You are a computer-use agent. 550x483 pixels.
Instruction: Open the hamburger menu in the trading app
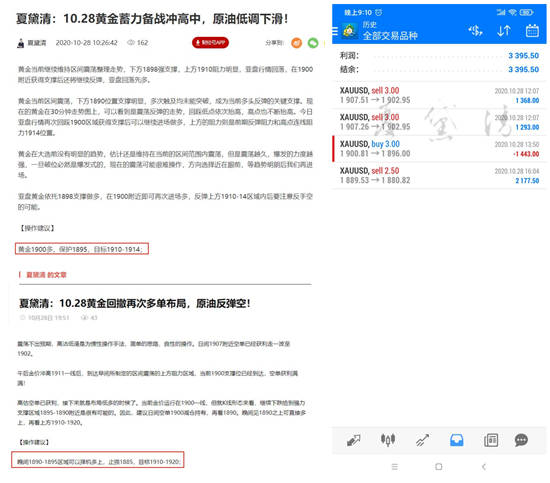click(x=335, y=31)
